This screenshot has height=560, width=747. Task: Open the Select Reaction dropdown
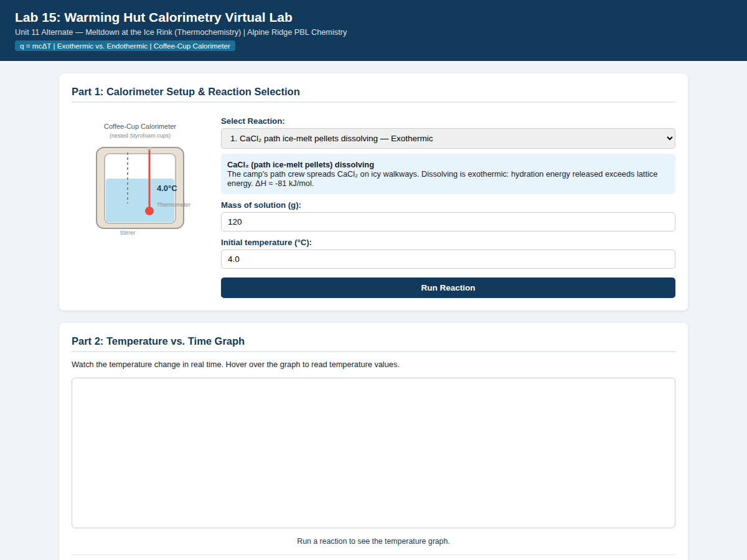(x=448, y=138)
